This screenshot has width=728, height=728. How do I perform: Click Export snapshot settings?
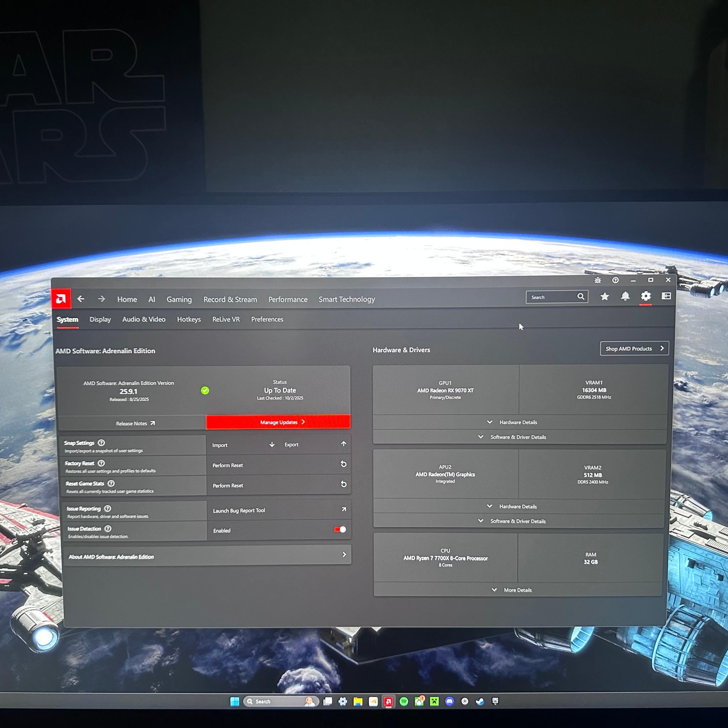point(316,444)
